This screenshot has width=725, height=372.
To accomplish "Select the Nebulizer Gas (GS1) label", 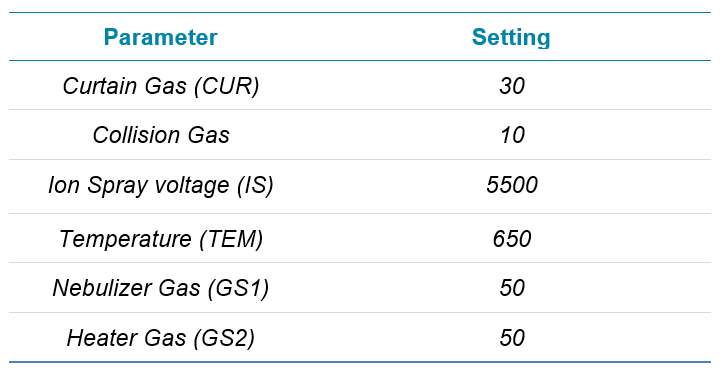I will [x=161, y=288].
